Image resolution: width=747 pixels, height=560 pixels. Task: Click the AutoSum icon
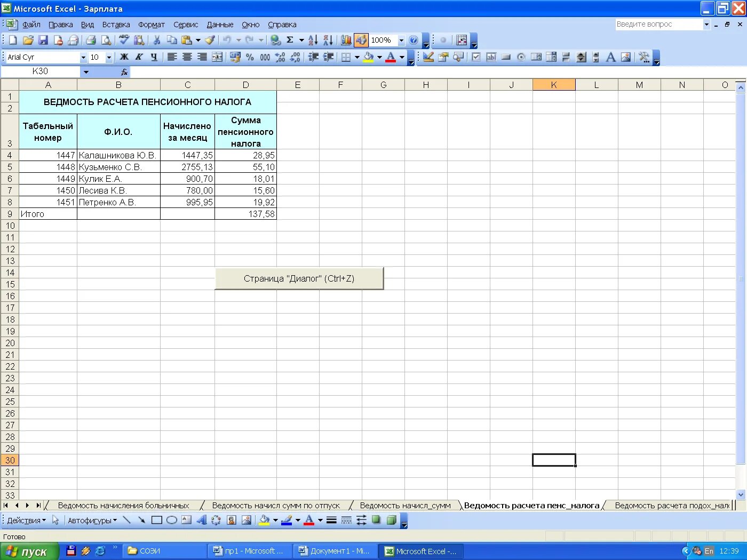(291, 40)
